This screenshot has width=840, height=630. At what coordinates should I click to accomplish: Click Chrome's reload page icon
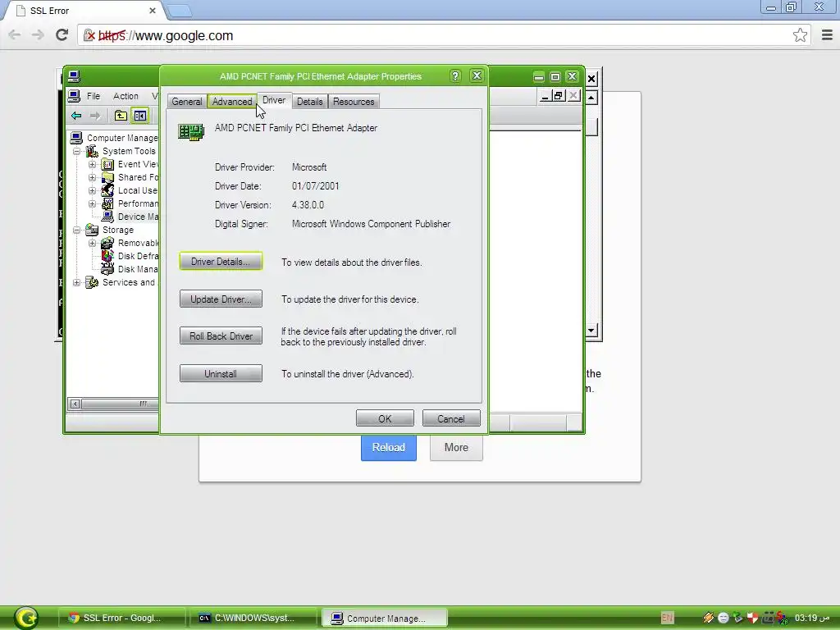pos(62,35)
